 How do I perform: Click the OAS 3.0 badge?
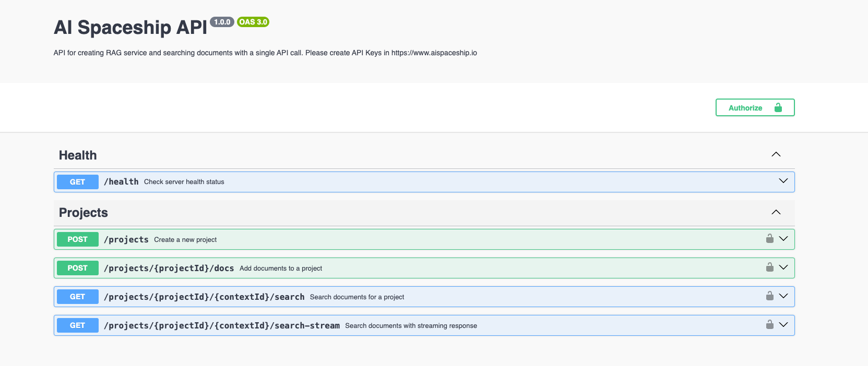pyautogui.click(x=253, y=22)
